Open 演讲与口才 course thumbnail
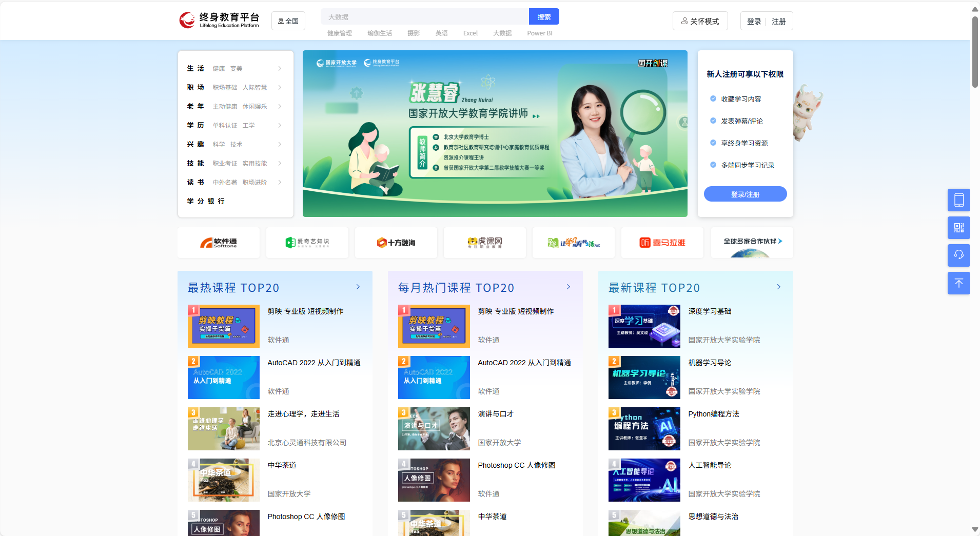 pyautogui.click(x=434, y=429)
